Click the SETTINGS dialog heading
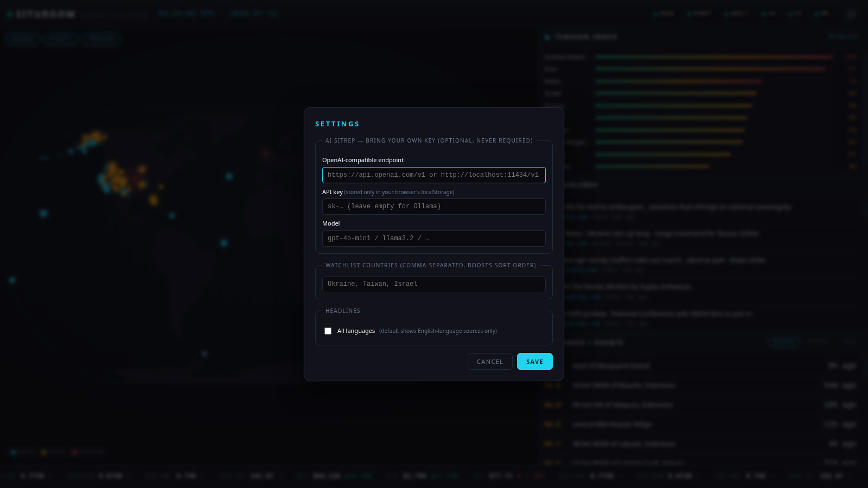Screen dimensions: 868x488 tap(337, 124)
